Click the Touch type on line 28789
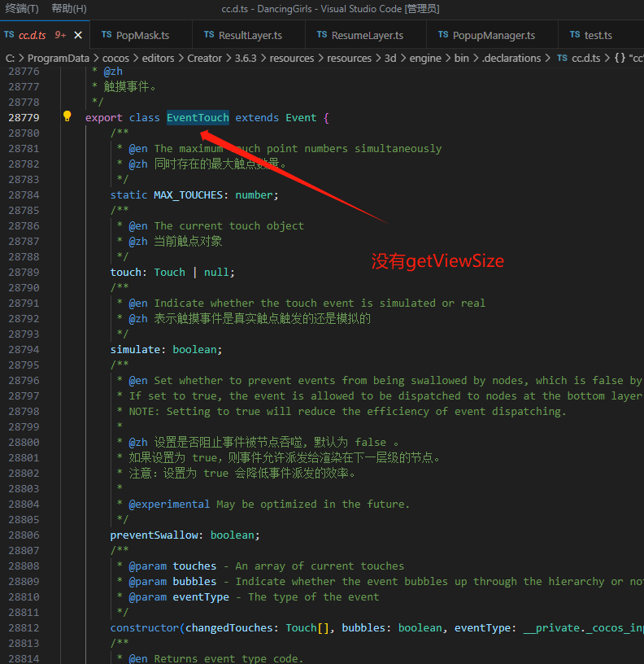Image resolution: width=644 pixels, height=664 pixels. (169, 273)
